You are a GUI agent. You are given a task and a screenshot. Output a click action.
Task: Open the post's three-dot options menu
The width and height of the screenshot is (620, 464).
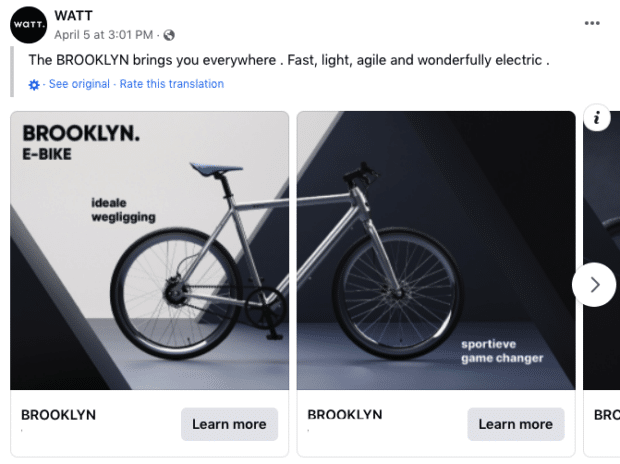point(592,23)
